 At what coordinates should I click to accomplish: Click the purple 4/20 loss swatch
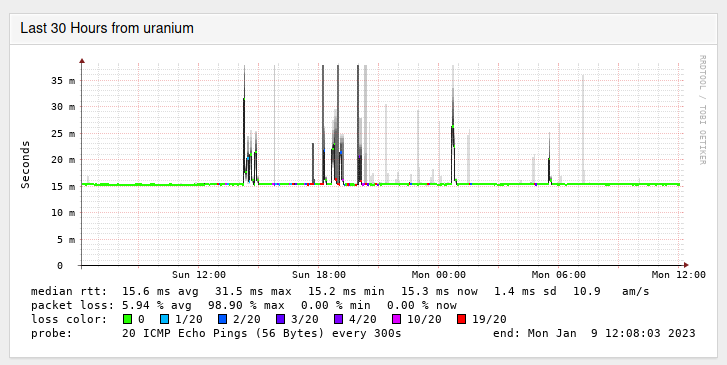338,319
